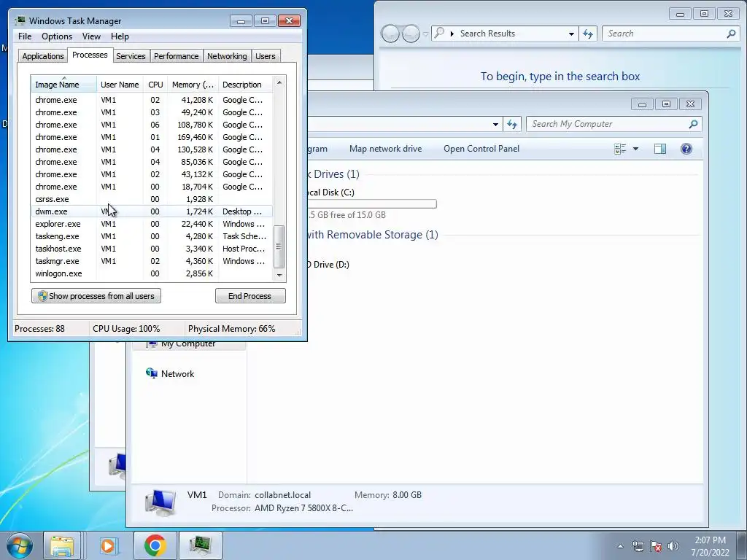
Task: Sort processes by User Name column
Action: pyautogui.click(x=120, y=85)
